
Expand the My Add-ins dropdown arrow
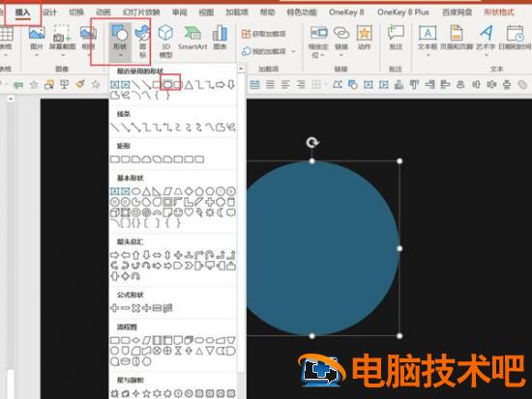click(293, 51)
